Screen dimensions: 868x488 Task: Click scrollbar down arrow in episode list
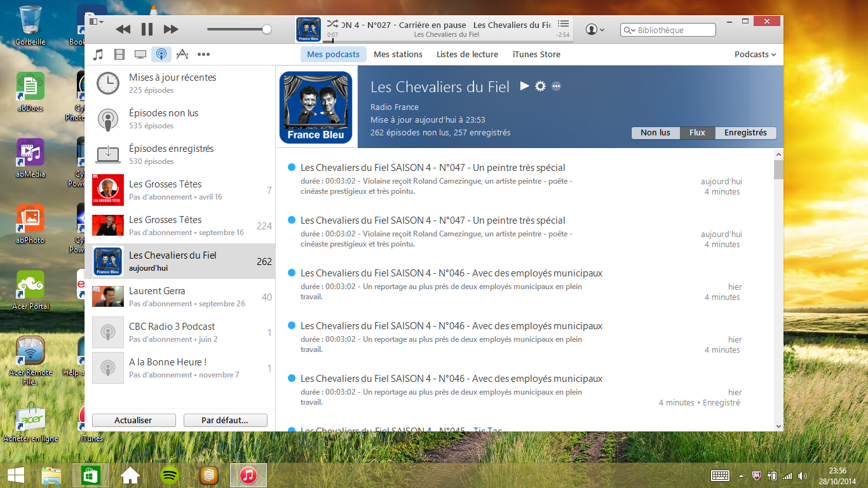778,426
